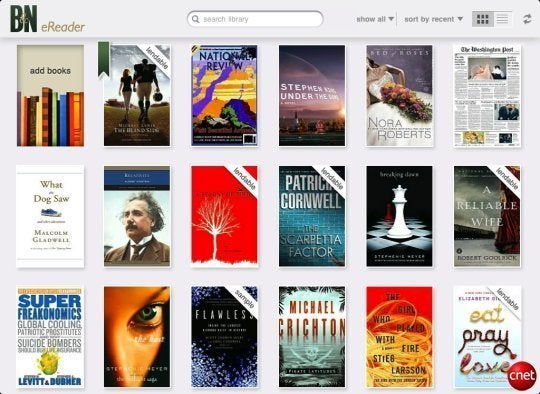The image size is (540, 394).
Task: Open Stephen King's Under the Dome
Action: (312, 95)
